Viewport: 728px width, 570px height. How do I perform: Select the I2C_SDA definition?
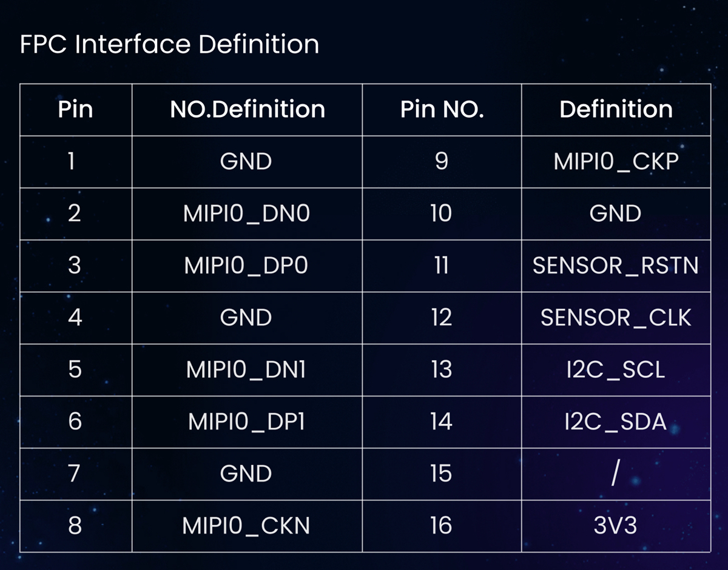[x=615, y=421]
